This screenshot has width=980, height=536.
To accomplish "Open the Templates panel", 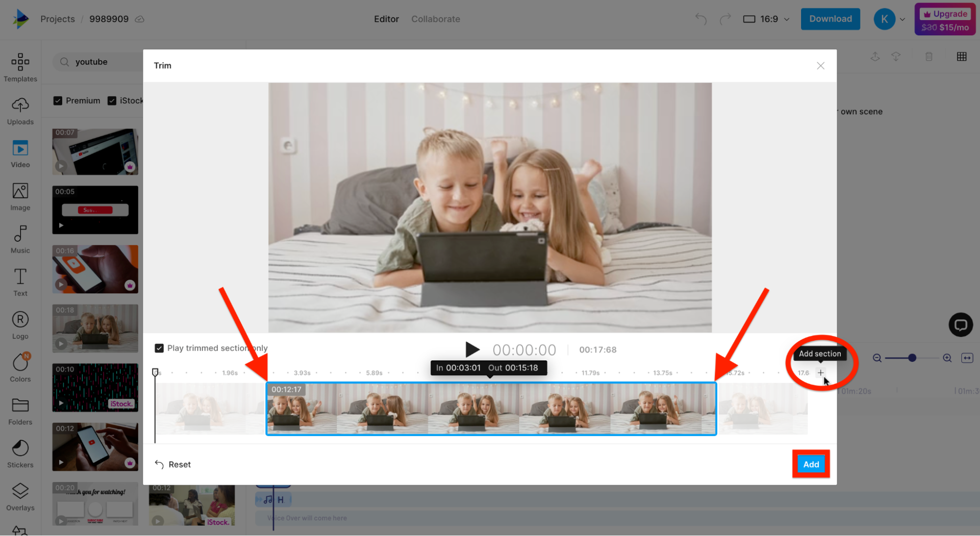I will pyautogui.click(x=20, y=66).
